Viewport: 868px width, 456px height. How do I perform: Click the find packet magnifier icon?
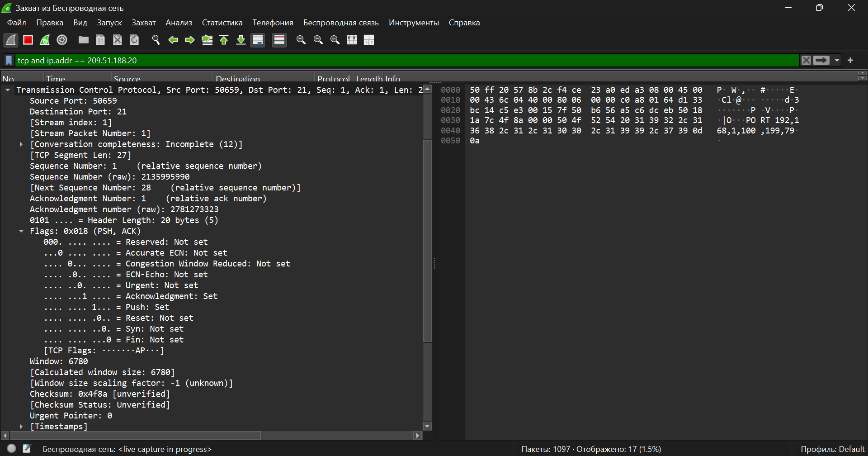[x=156, y=40]
